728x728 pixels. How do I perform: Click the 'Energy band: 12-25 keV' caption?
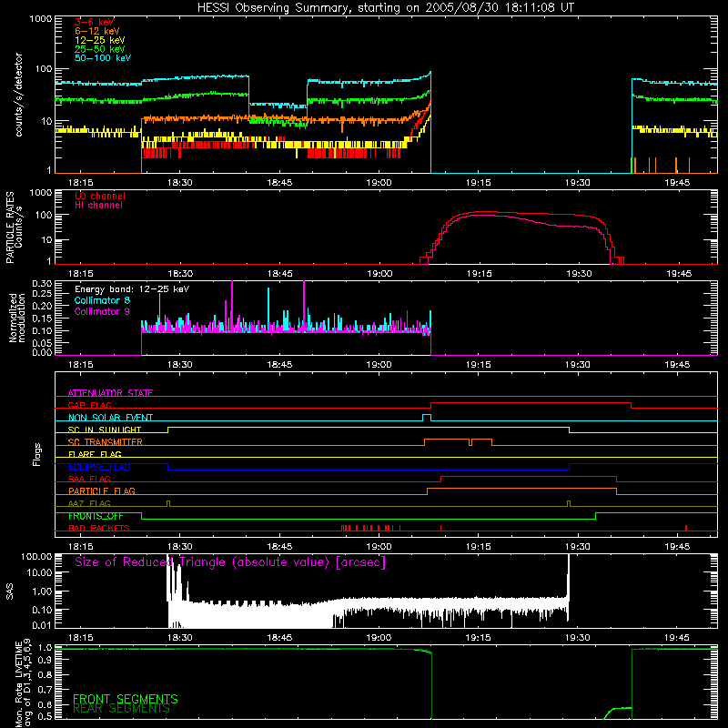coord(132,289)
